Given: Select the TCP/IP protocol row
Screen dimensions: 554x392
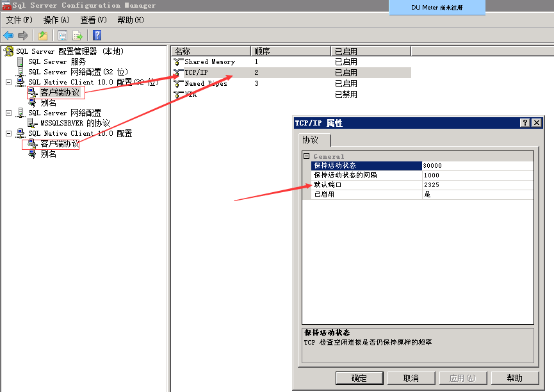Looking at the screenshot, I should [292, 73].
